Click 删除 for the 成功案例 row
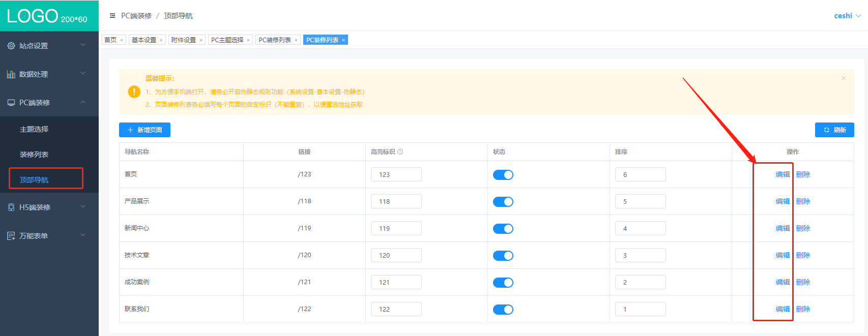Screen dimensions: 868x336 click(803, 282)
